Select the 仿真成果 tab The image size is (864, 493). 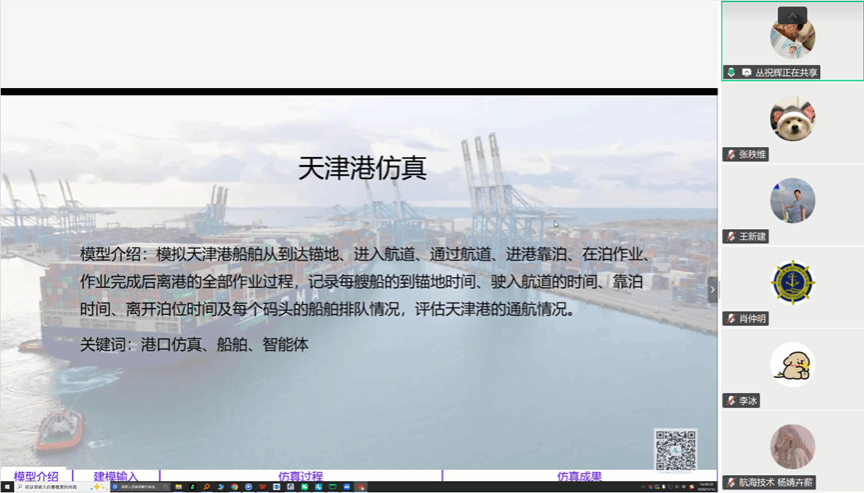tap(580, 477)
